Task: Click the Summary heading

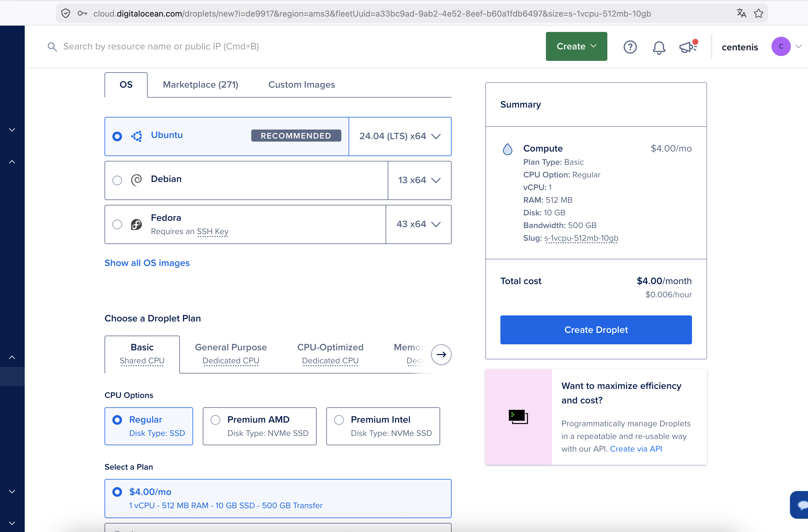Action: [521, 105]
